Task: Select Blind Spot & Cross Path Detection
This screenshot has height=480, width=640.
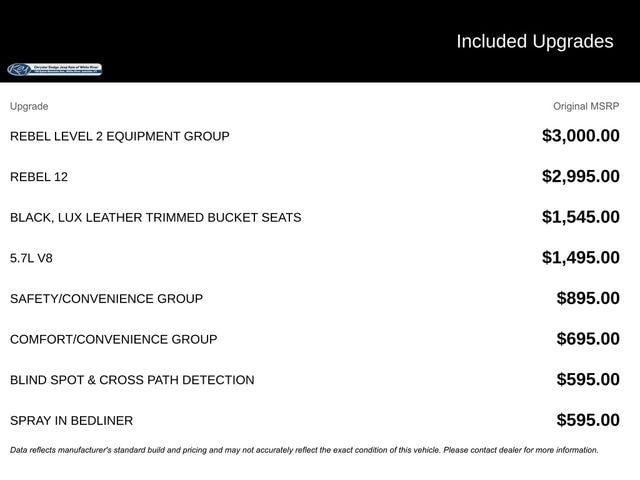Action: pyautogui.click(x=132, y=380)
